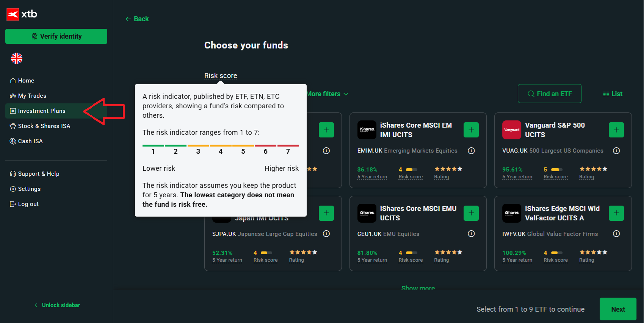Add iShares Edge MSCI Wld ValFactor fund
This screenshot has width=644, height=323.
point(616,213)
